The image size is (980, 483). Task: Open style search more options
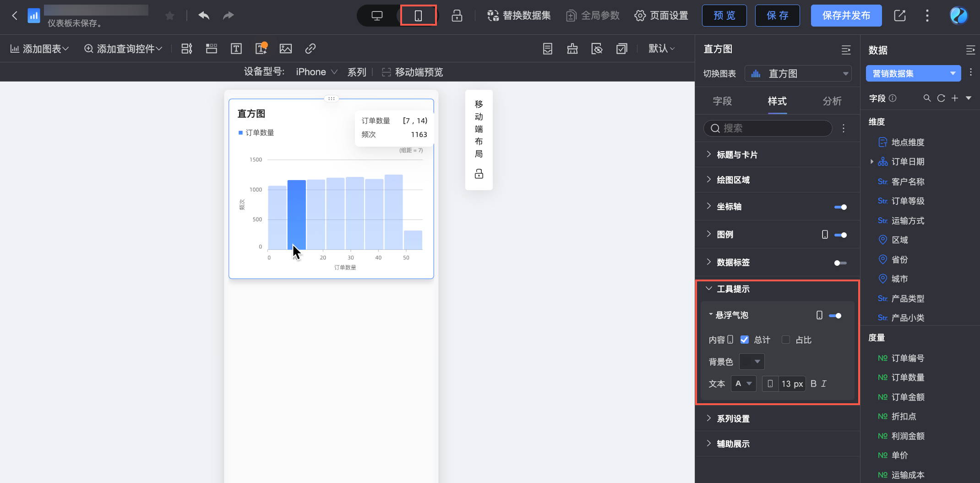click(844, 128)
